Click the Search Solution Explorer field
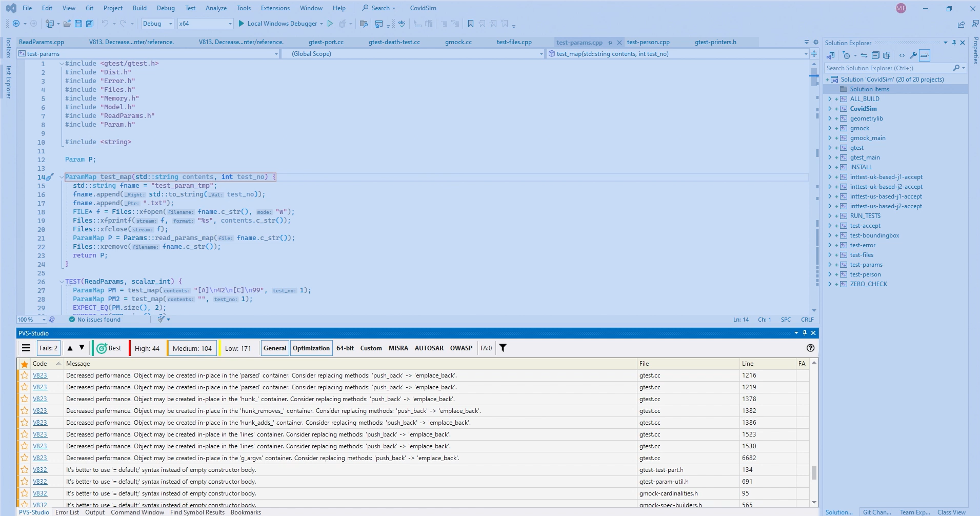Screen dimensions: 980x516 887,68
